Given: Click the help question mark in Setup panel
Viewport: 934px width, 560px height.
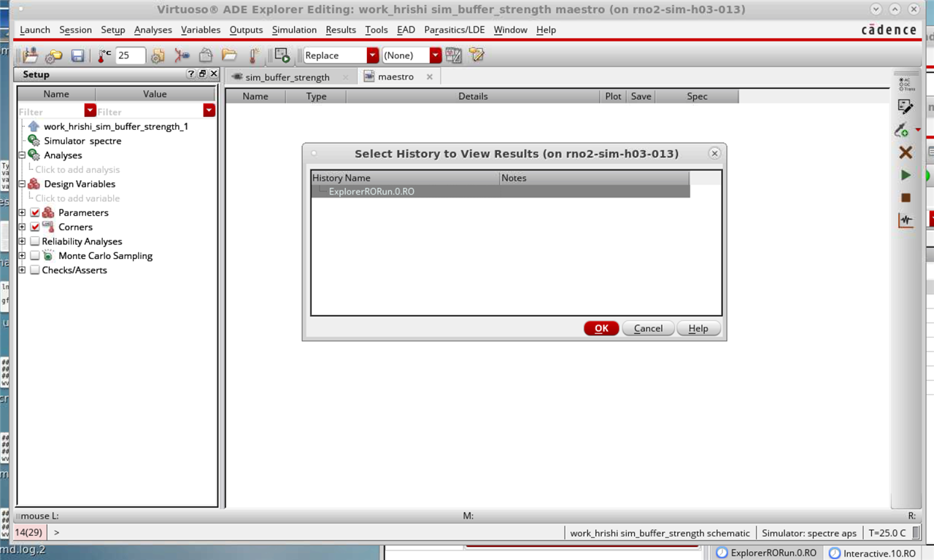Looking at the screenshot, I should coord(191,74).
